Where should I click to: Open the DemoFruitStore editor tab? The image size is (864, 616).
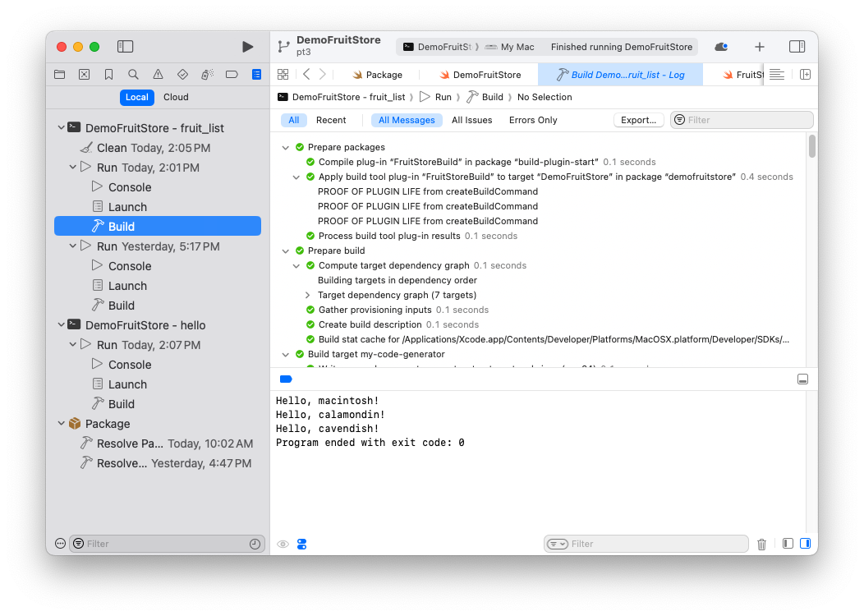click(480, 75)
